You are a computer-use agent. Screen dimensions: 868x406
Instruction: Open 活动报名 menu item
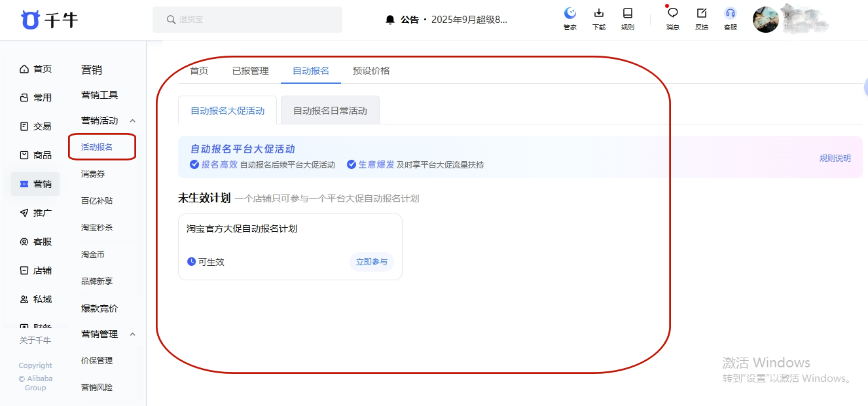[x=97, y=147]
